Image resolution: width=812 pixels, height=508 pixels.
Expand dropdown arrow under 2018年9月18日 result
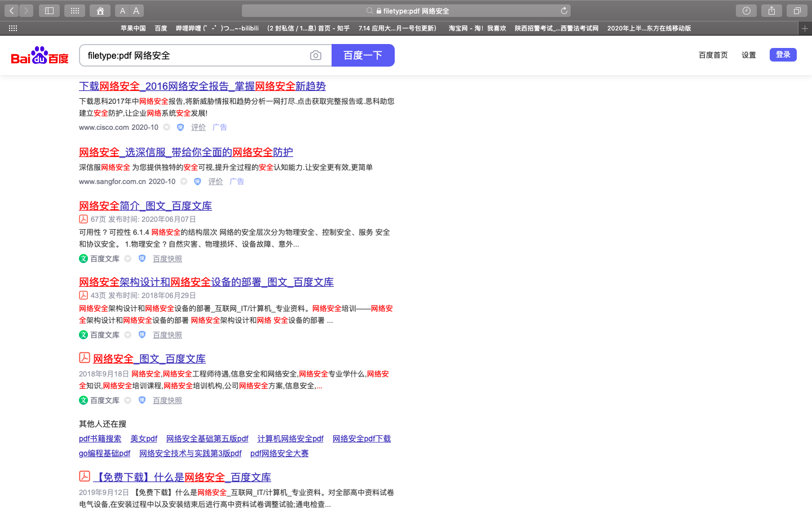click(x=128, y=400)
